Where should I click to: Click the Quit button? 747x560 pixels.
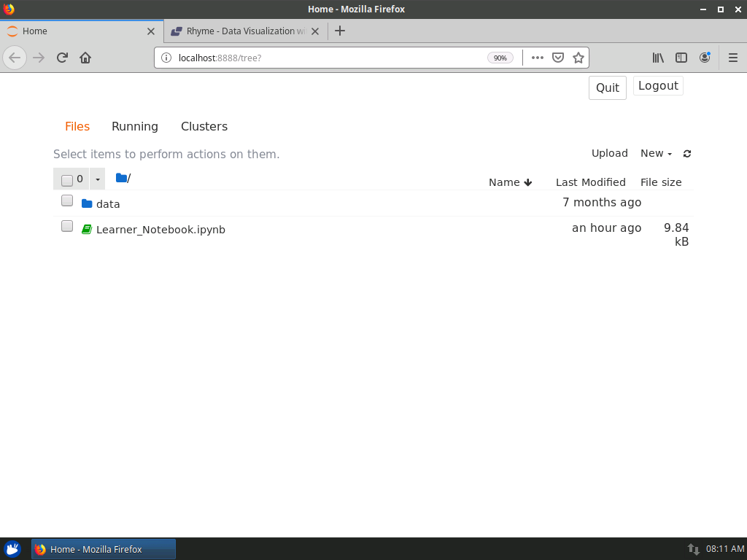[x=608, y=88]
